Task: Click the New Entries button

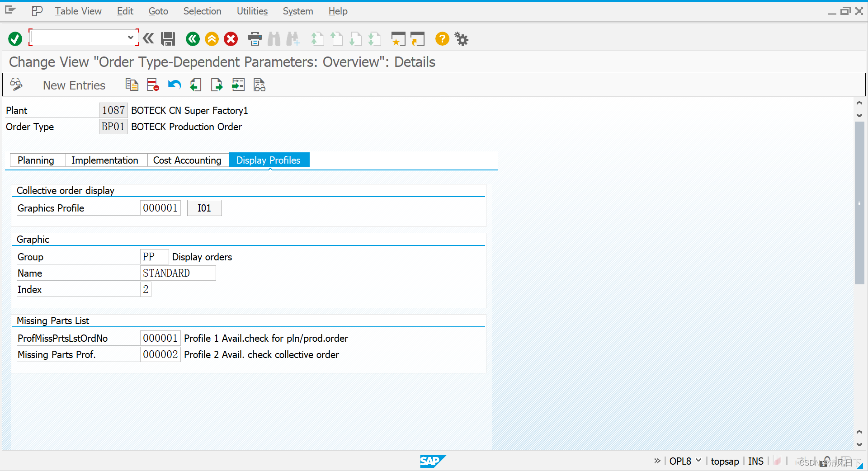Action: point(74,85)
